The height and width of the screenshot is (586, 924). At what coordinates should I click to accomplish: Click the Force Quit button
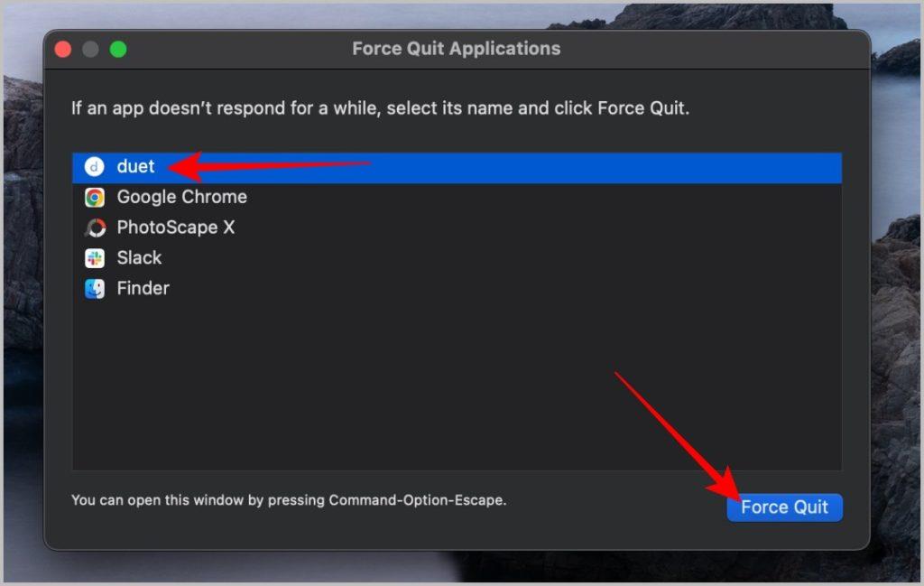tap(784, 507)
